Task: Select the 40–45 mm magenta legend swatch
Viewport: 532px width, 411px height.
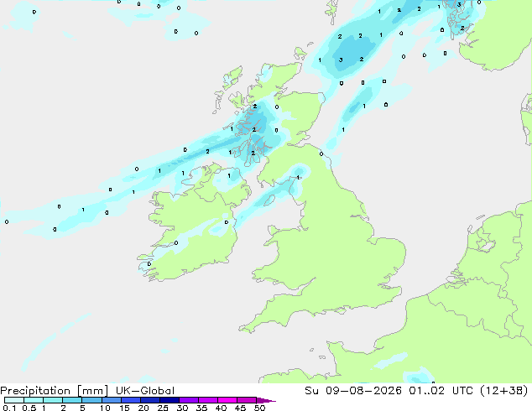Action: coord(227,400)
